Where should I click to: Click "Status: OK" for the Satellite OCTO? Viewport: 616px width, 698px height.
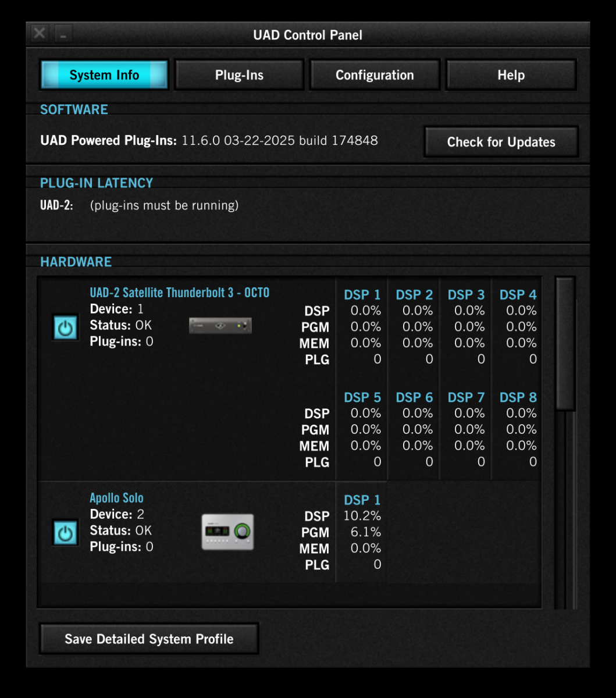[120, 325]
